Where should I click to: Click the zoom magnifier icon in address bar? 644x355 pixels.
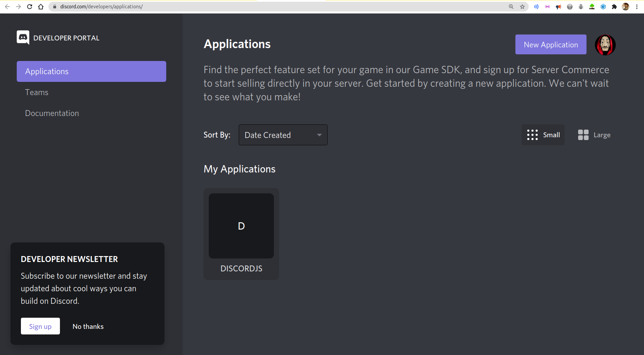[511, 7]
